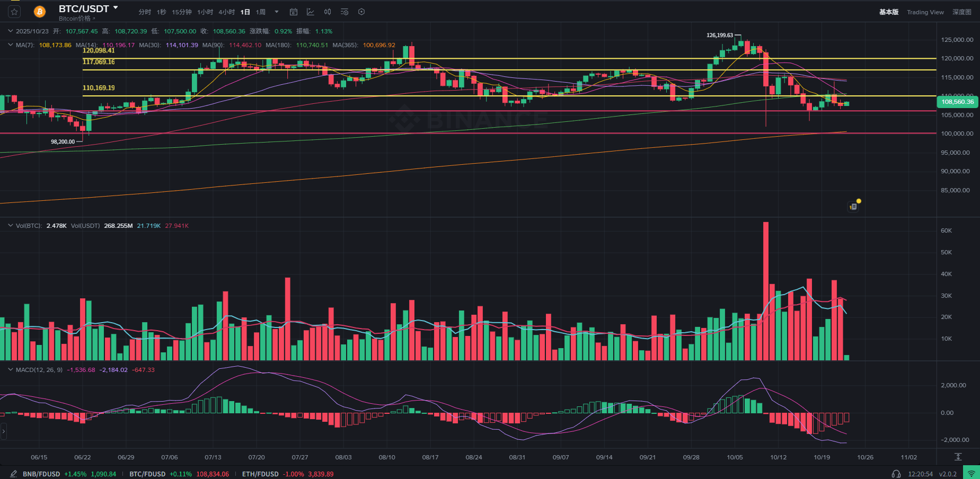The width and height of the screenshot is (980, 479).
Task: Open the date range calendar icon
Action: pyautogui.click(x=294, y=12)
